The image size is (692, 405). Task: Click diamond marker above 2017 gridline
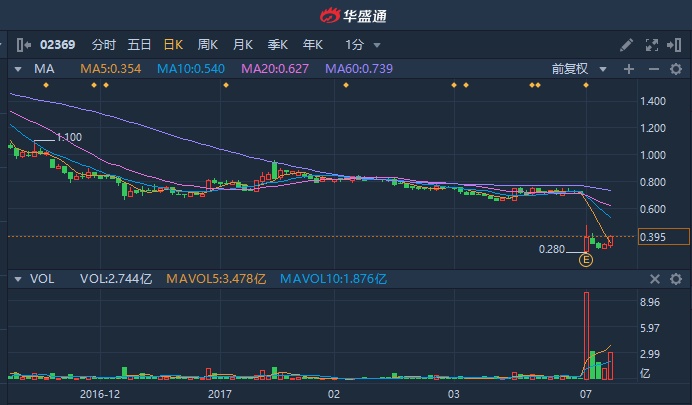(x=226, y=85)
